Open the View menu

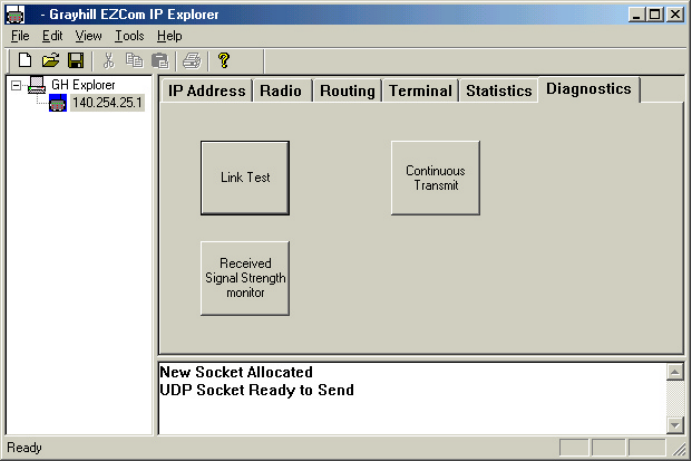[x=88, y=36]
